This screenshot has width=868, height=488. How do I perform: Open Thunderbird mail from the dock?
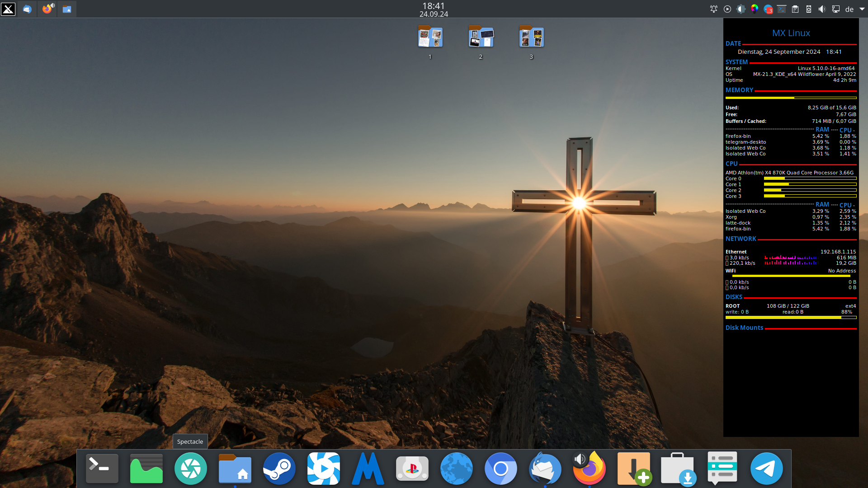tap(545, 469)
